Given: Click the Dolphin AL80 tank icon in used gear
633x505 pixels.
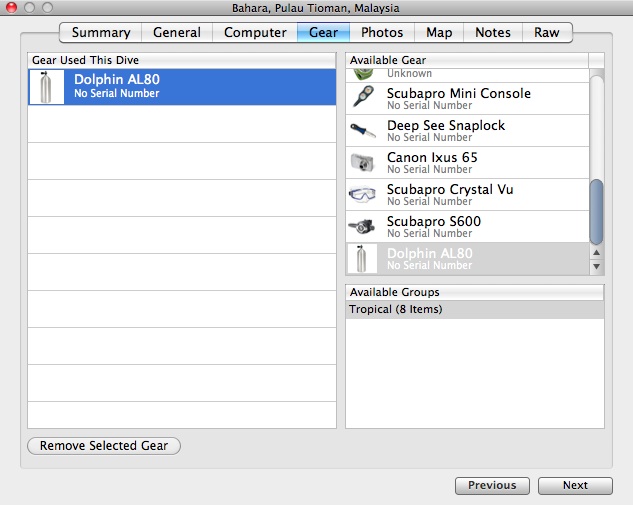Looking at the screenshot, I should click(45, 87).
